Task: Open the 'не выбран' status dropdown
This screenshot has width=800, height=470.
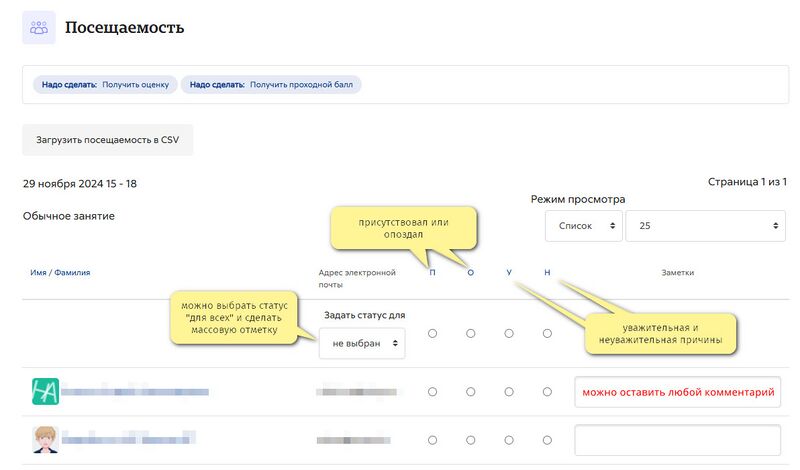Action: (362, 343)
